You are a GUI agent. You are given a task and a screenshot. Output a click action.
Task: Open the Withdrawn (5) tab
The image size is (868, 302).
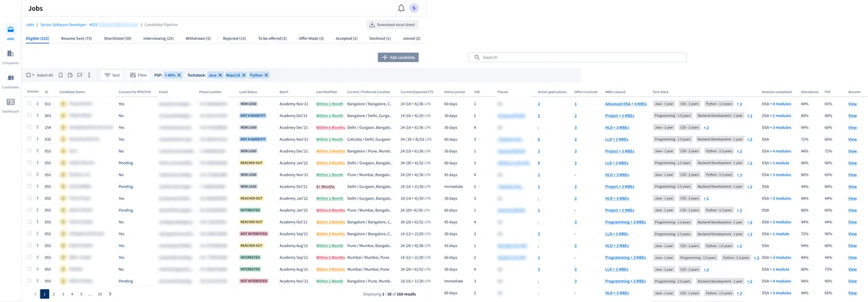click(198, 38)
